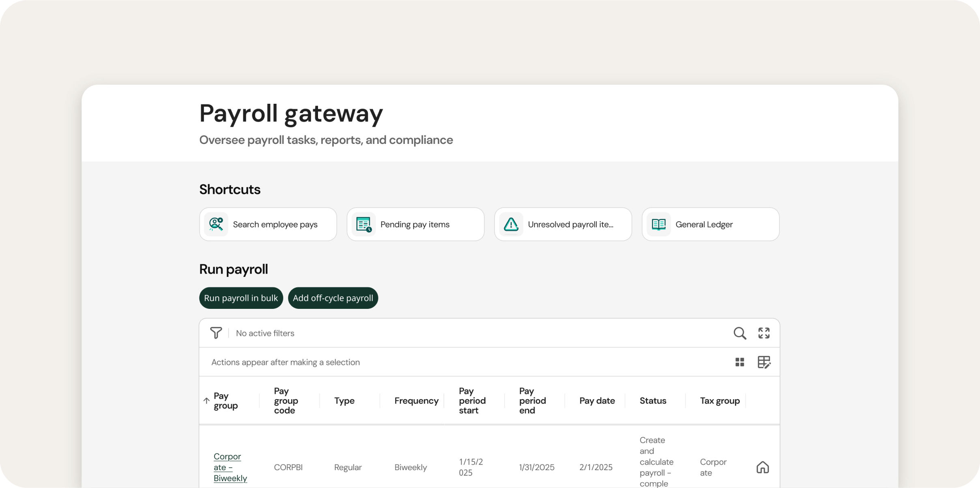Expand the payroll table to fullscreen
The height and width of the screenshot is (488, 980).
(764, 333)
